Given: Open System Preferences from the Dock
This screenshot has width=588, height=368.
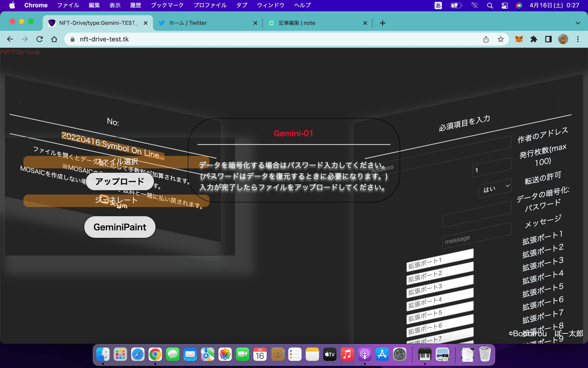Looking at the screenshot, I should 399,354.
